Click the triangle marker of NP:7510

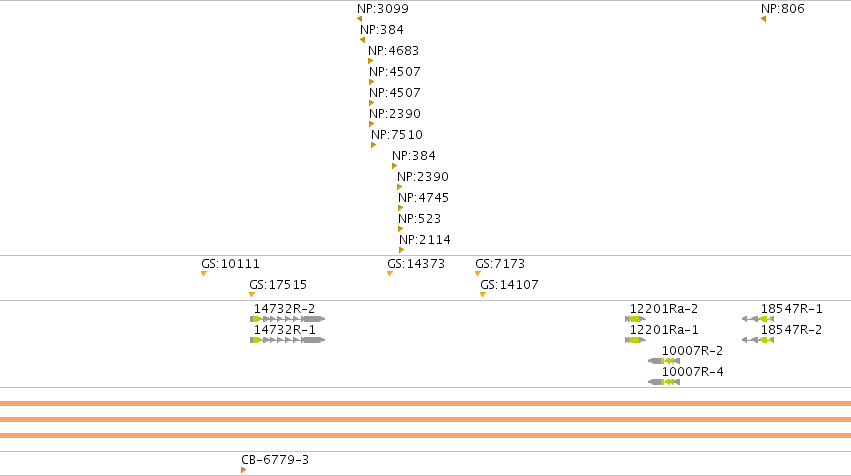pyautogui.click(x=373, y=145)
